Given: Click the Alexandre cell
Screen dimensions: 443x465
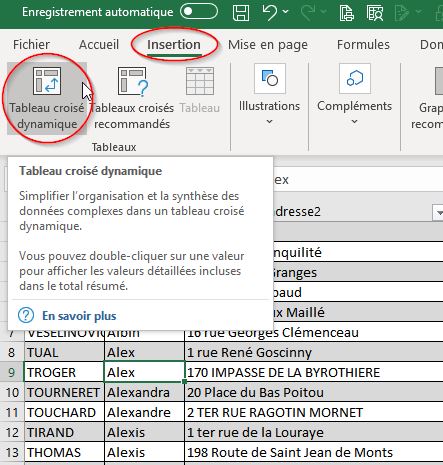Looking at the screenshot, I should [144, 412].
